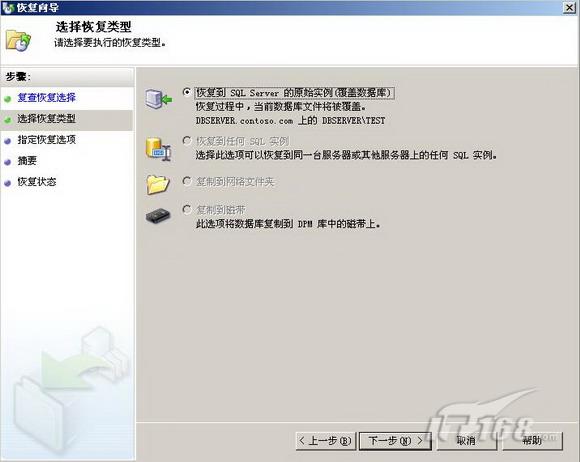Click the green bullet beside 复查恢复选择

coord(7,99)
